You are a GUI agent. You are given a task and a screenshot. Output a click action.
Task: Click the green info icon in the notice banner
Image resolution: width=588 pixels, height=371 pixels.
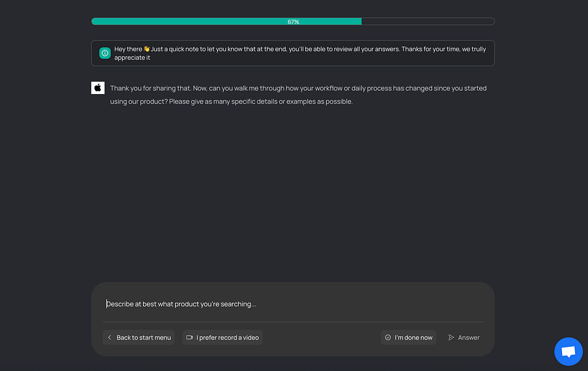[105, 53]
